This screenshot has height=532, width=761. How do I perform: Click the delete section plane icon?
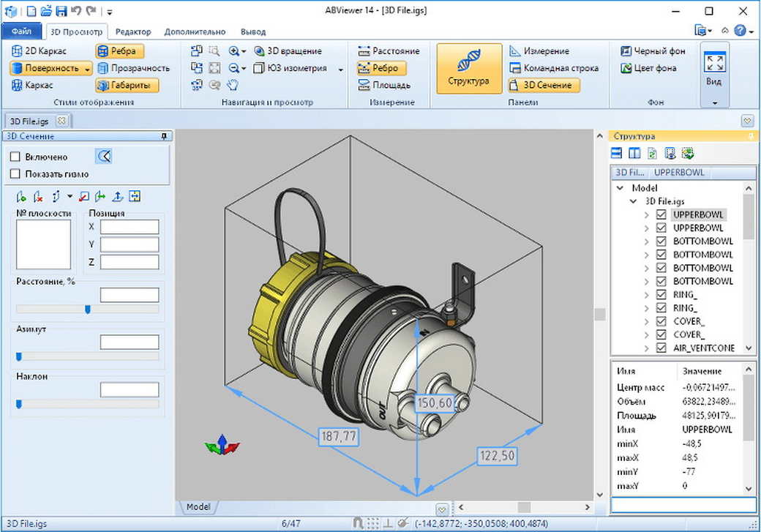click(x=38, y=197)
